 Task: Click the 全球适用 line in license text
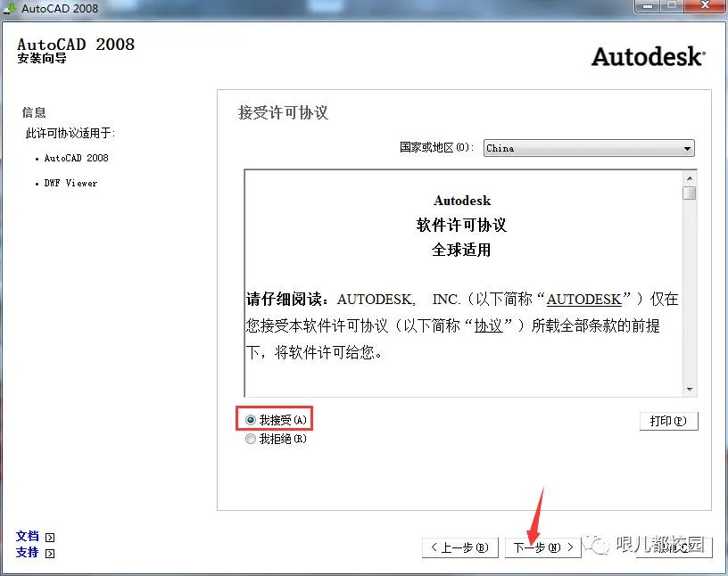click(x=461, y=251)
